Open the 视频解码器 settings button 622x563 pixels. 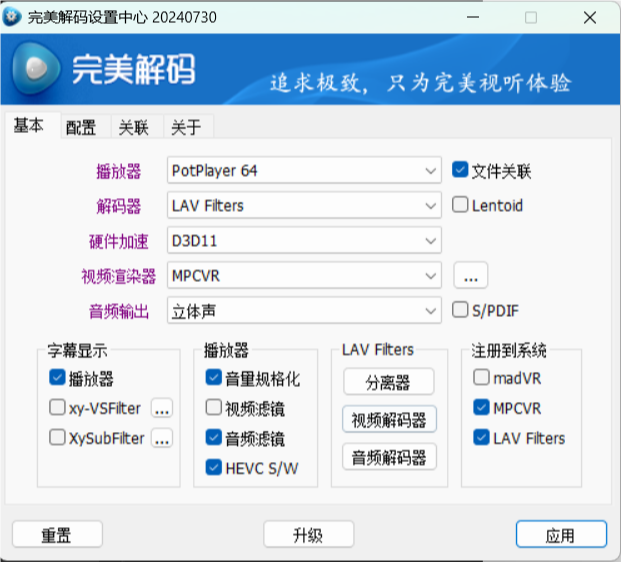point(389,419)
